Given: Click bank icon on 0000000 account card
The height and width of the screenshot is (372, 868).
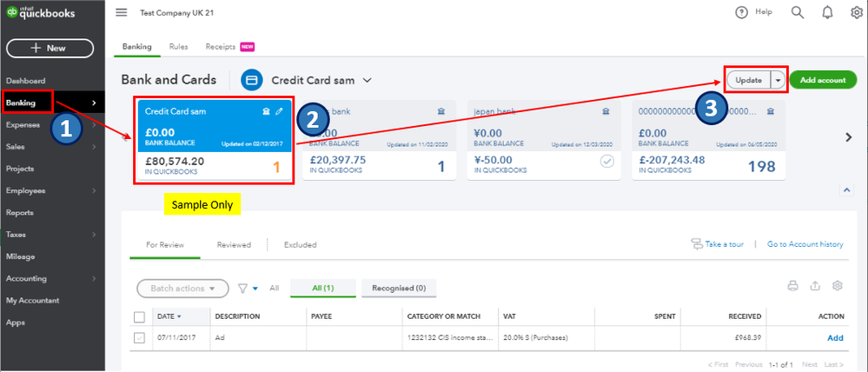Looking at the screenshot, I should [x=771, y=111].
